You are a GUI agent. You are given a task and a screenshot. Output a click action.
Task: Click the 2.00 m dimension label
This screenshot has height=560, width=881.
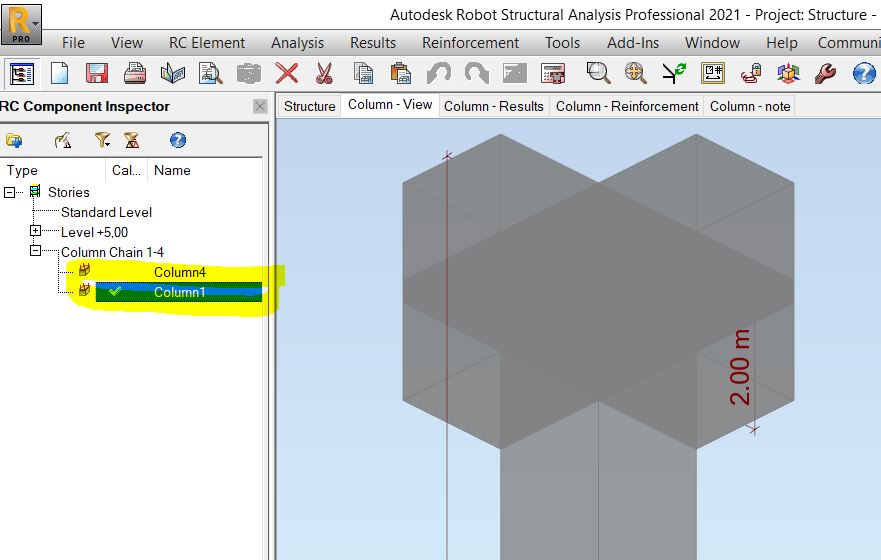740,367
